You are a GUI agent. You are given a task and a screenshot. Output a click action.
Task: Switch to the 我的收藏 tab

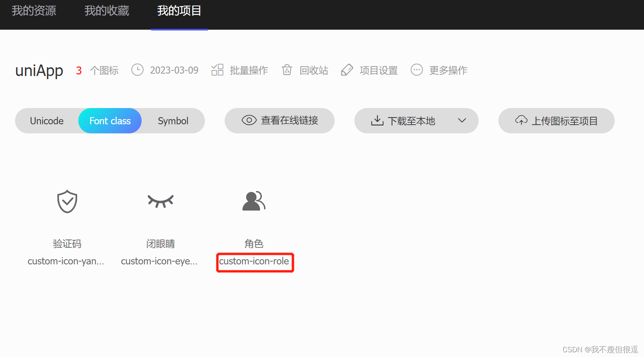tap(106, 11)
